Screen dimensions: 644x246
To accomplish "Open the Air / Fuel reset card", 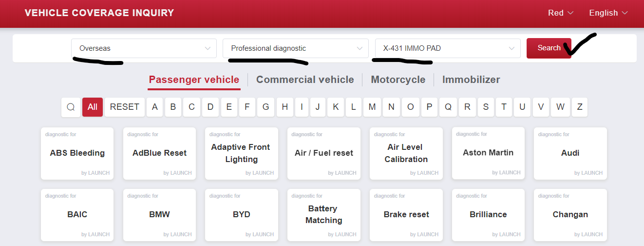I will coord(324,153).
